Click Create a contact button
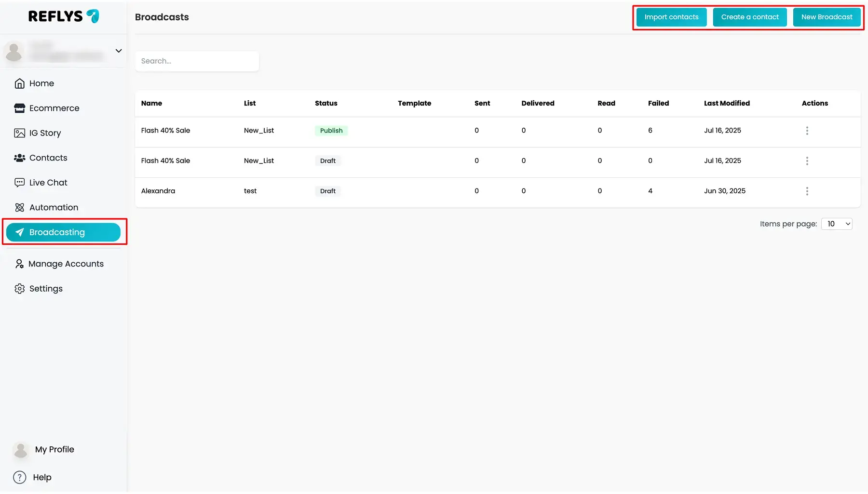This screenshot has height=494, width=868. click(x=750, y=17)
